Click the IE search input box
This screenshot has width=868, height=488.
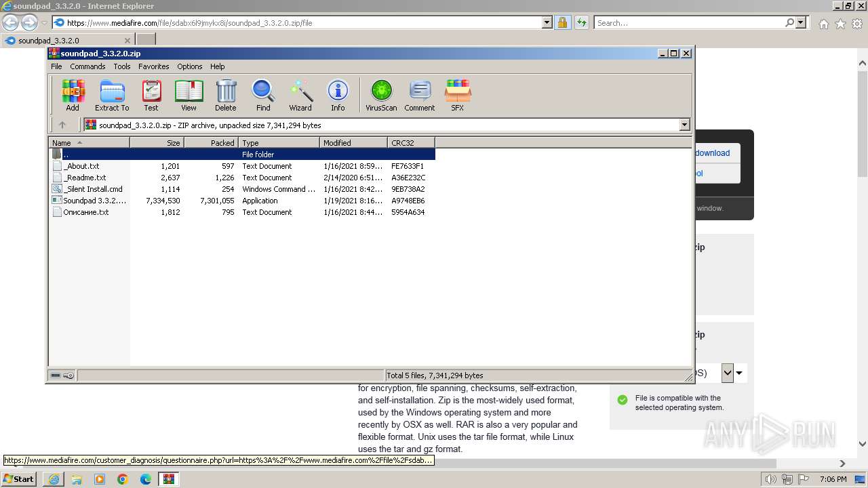[x=688, y=22]
